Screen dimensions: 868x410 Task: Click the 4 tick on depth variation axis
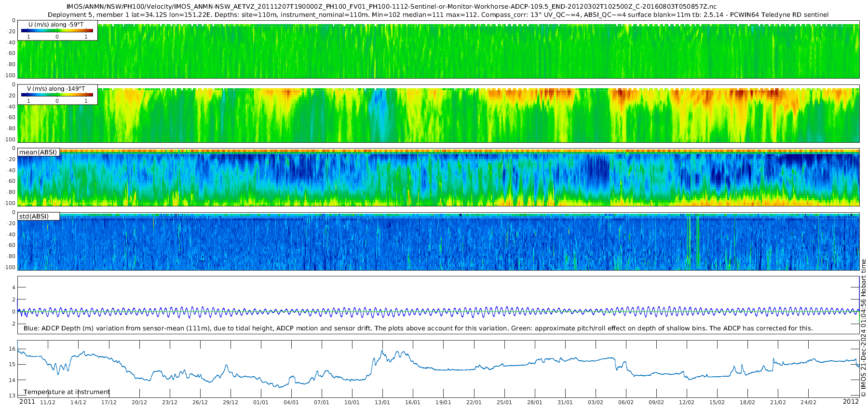tap(14, 288)
